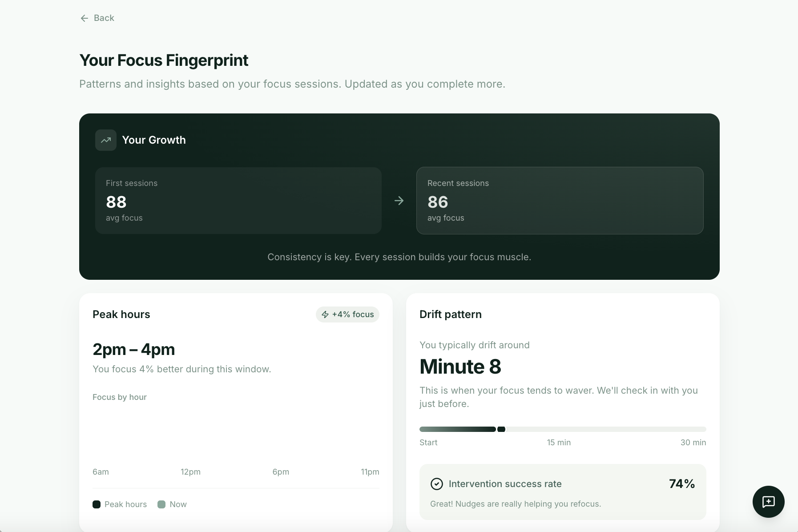Click the Now legend swatch
Image resolution: width=798 pixels, height=532 pixels.
click(x=161, y=504)
